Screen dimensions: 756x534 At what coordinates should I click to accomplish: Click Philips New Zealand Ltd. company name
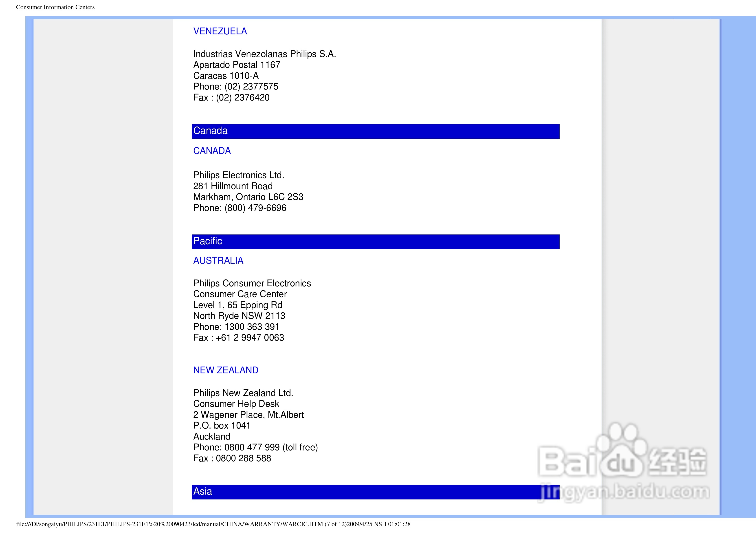[243, 393]
